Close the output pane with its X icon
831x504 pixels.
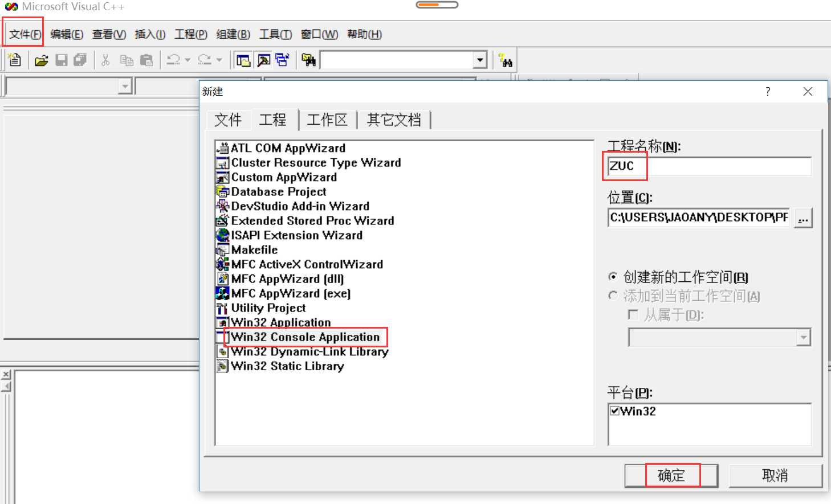[6, 375]
